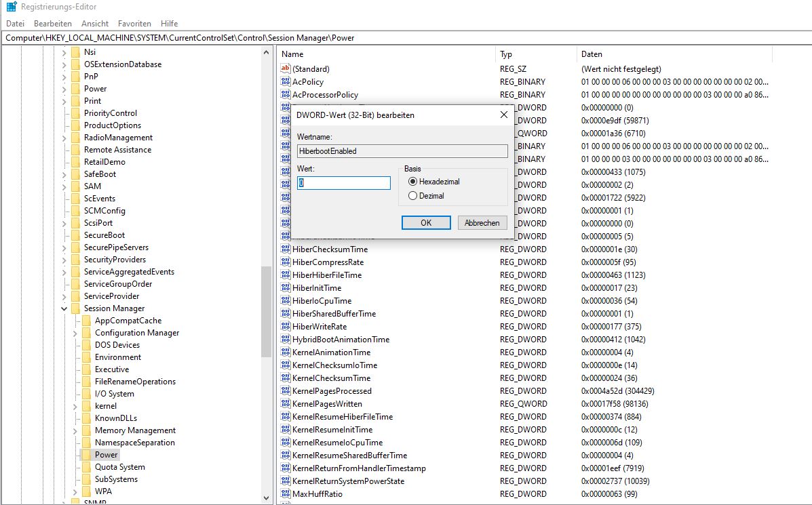The height and width of the screenshot is (505, 812).
Task: Click the Session Manager folder icon
Action: 75,308
